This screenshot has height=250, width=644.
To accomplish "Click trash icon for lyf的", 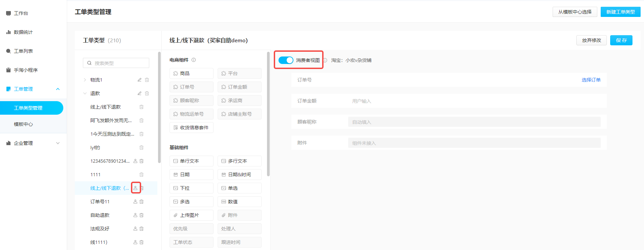I will (x=141, y=147).
